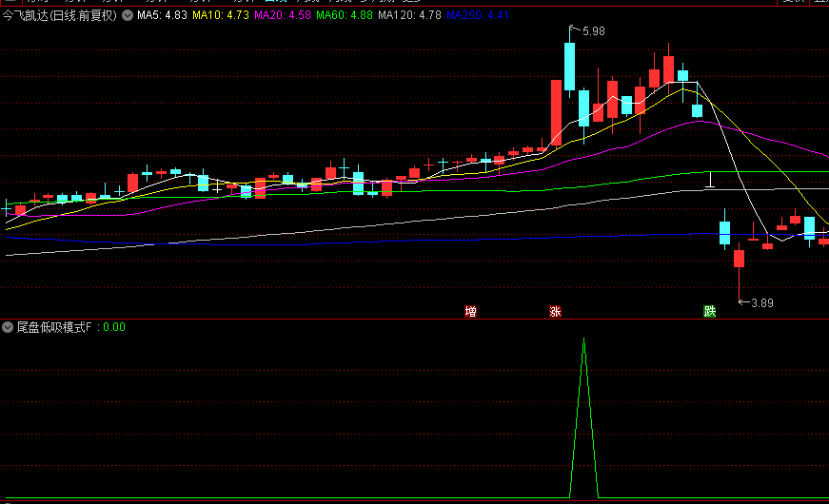The width and height of the screenshot is (829, 504).
Task: Click the 5.98 high price label
Action: coord(593,31)
